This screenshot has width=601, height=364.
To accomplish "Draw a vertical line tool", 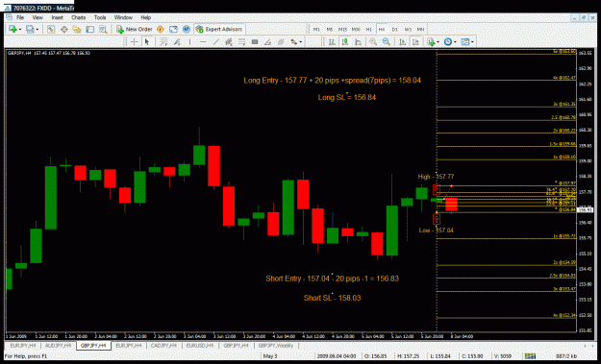I will pyautogui.click(x=189, y=41).
